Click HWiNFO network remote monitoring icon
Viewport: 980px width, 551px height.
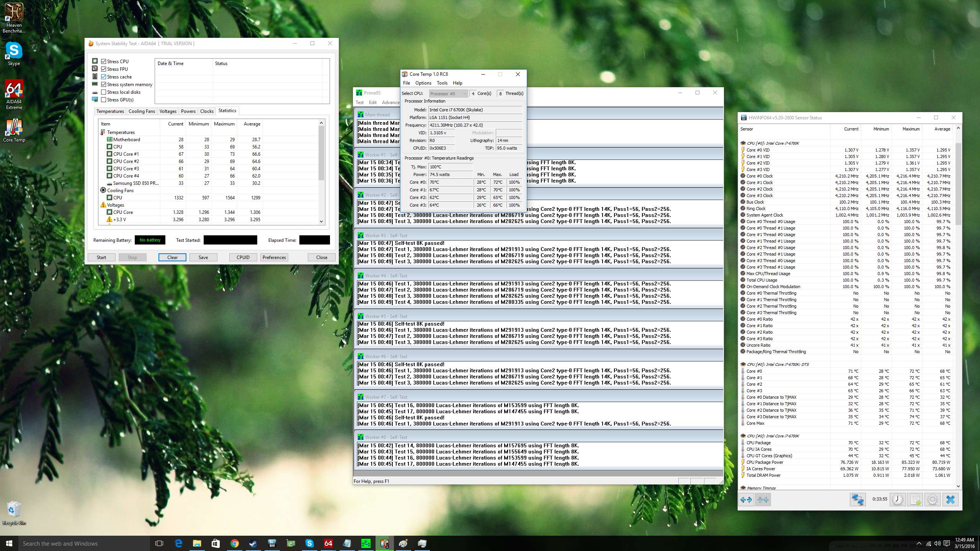857,500
